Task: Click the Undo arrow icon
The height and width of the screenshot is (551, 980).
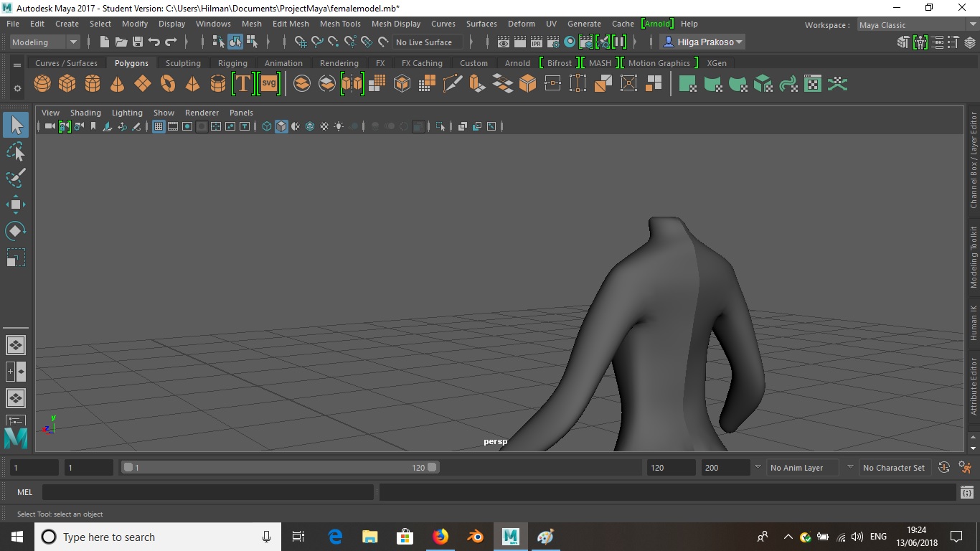Action: point(154,42)
